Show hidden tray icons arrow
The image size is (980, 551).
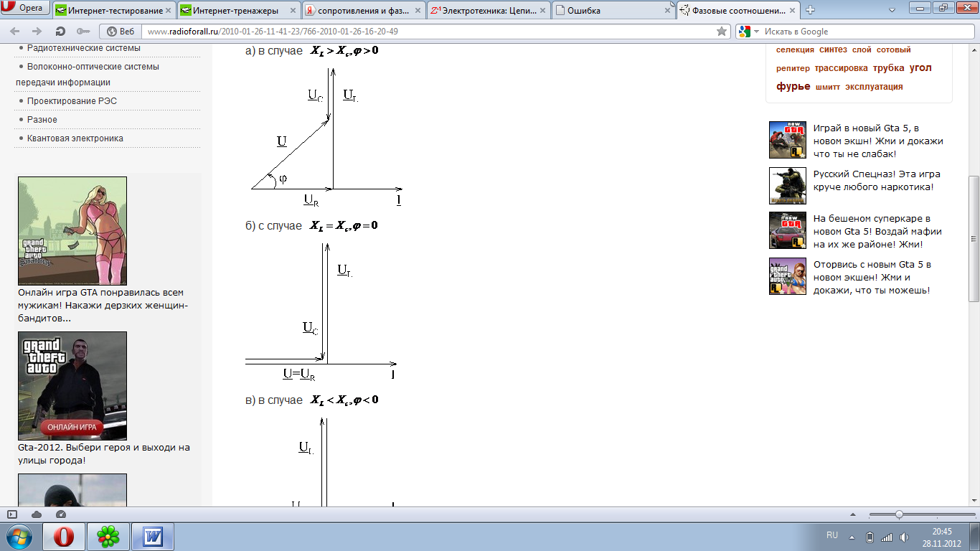tap(852, 537)
